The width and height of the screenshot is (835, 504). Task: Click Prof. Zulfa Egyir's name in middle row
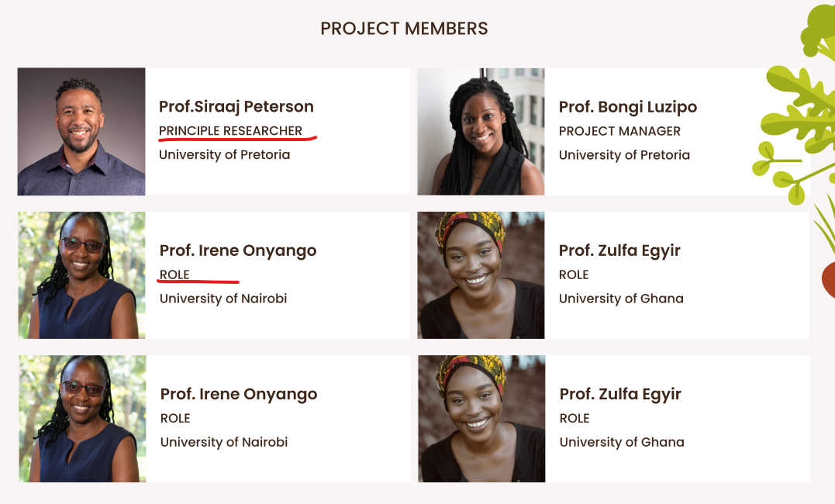coord(619,250)
